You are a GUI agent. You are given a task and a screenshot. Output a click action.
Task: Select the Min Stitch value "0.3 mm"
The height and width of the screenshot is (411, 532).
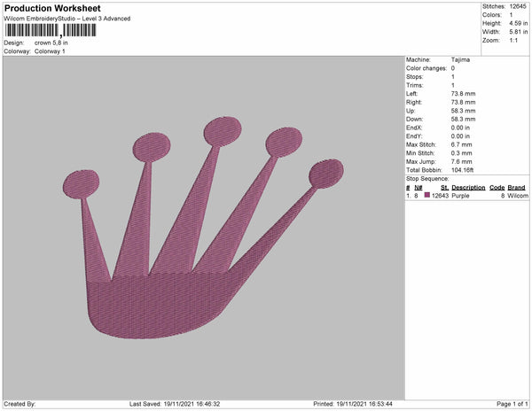pos(461,153)
